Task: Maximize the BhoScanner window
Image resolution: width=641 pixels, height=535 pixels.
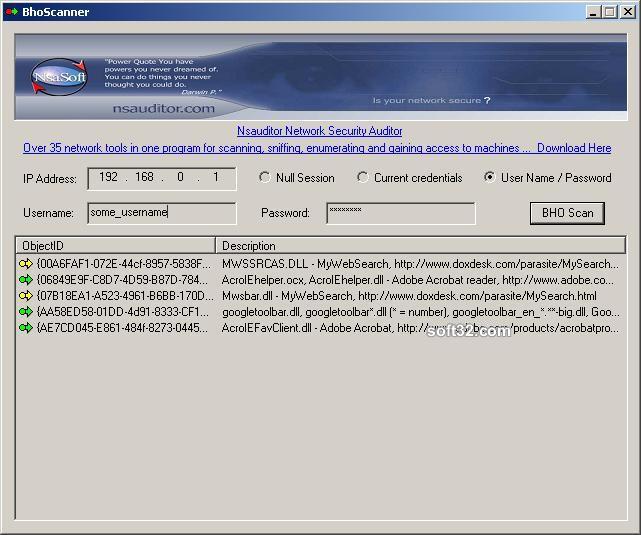Action: 609,12
